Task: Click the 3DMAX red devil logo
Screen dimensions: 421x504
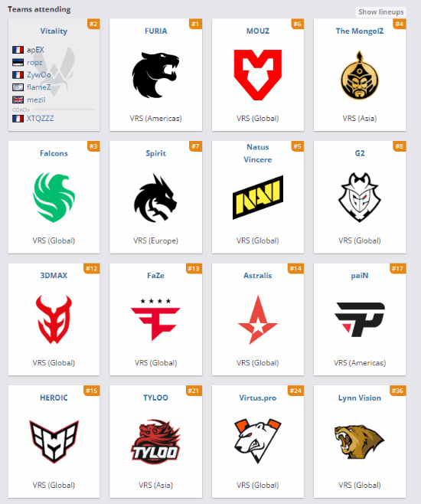Action: (x=54, y=319)
